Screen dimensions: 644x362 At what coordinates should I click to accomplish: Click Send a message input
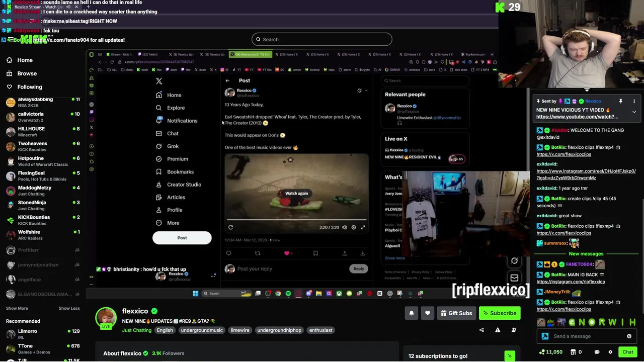click(x=587, y=336)
